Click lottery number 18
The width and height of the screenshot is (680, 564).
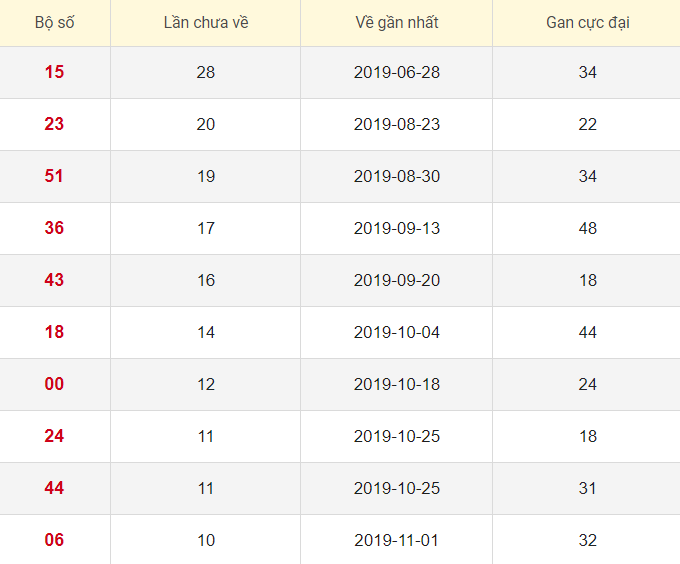[54, 332]
